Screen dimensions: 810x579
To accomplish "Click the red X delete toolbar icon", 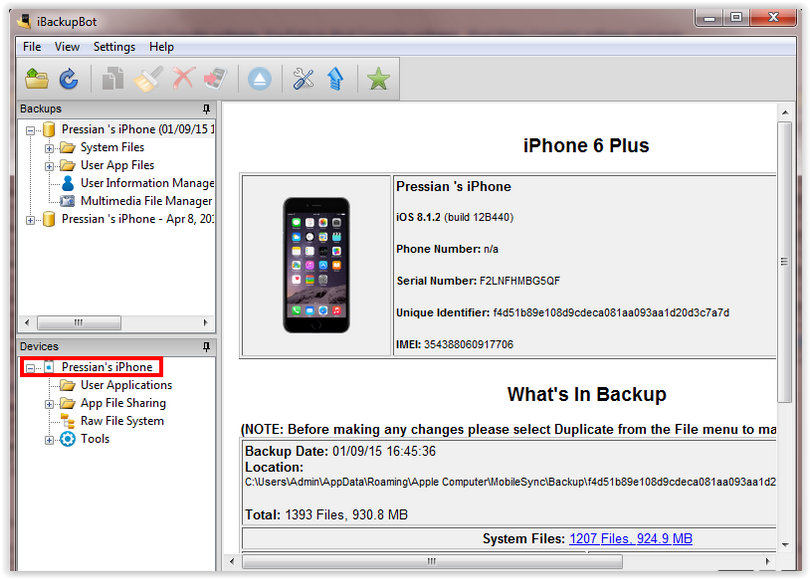I will pyautogui.click(x=183, y=79).
